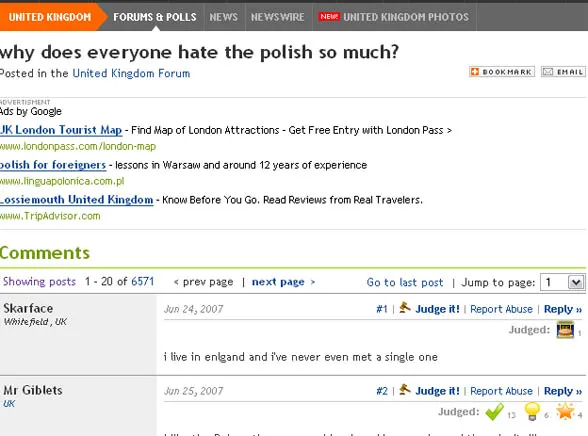Open United Kingdom Photos tab
Image resolution: width=588 pixels, height=436 pixels.
[x=394, y=17]
